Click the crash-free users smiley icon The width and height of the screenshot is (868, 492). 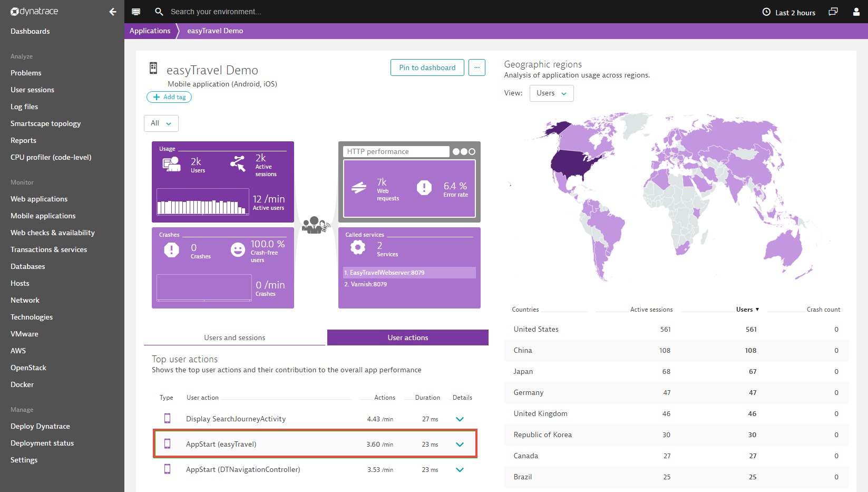click(x=238, y=249)
